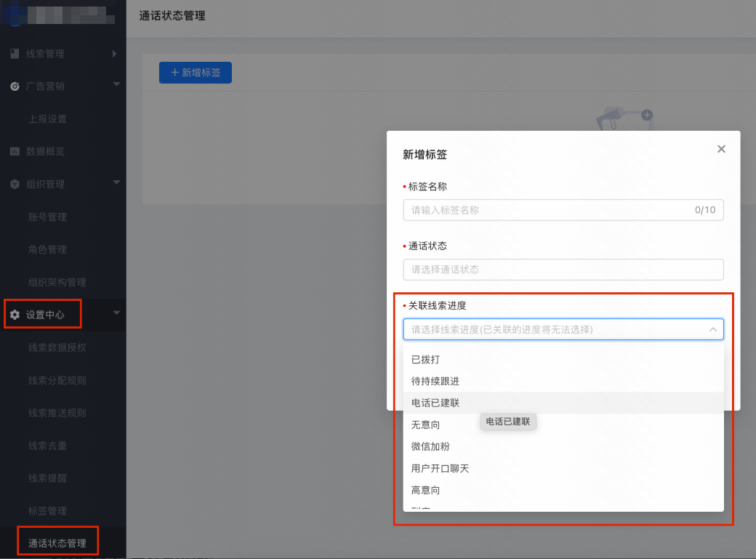The height and width of the screenshot is (559, 756).
Task: Click the 设置中心 gear icon
Action: [x=16, y=313]
